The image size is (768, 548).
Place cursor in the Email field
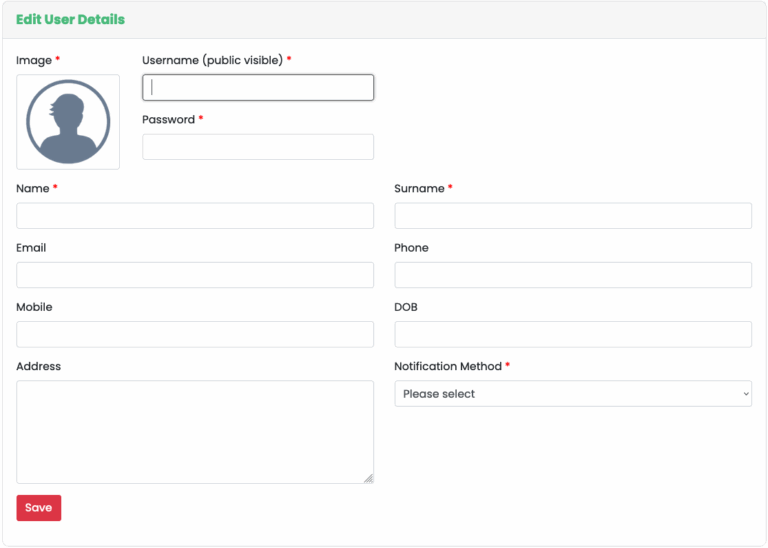195,275
